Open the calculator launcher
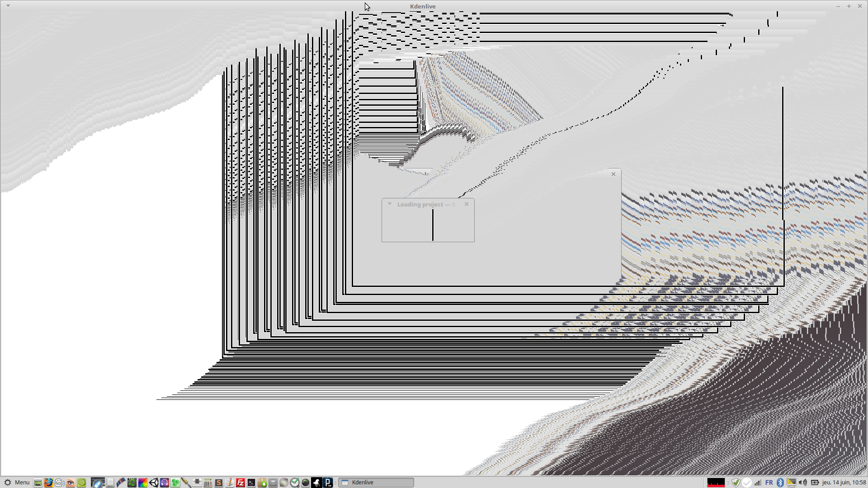The image size is (868, 488). click(208, 483)
